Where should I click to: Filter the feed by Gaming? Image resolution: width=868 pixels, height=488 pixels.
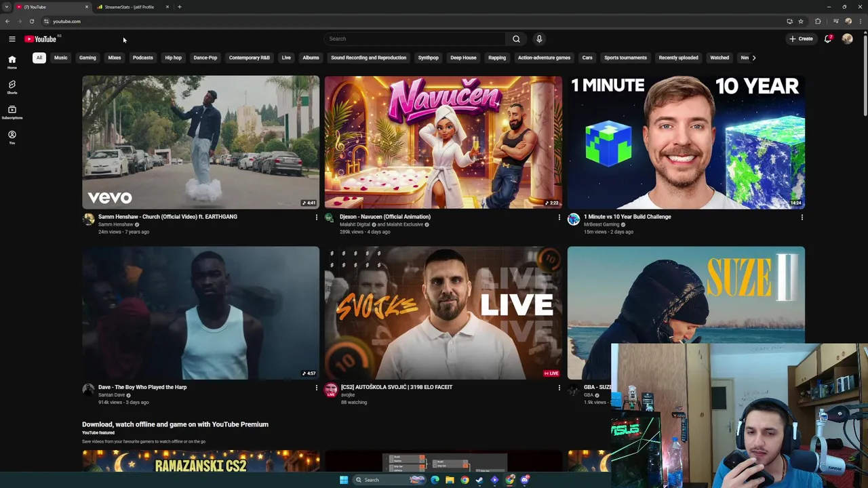pyautogui.click(x=87, y=58)
